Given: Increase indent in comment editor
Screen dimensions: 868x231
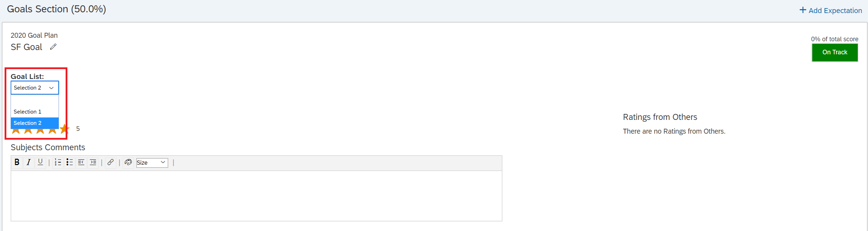Looking at the screenshot, I should pyautogui.click(x=93, y=162).
